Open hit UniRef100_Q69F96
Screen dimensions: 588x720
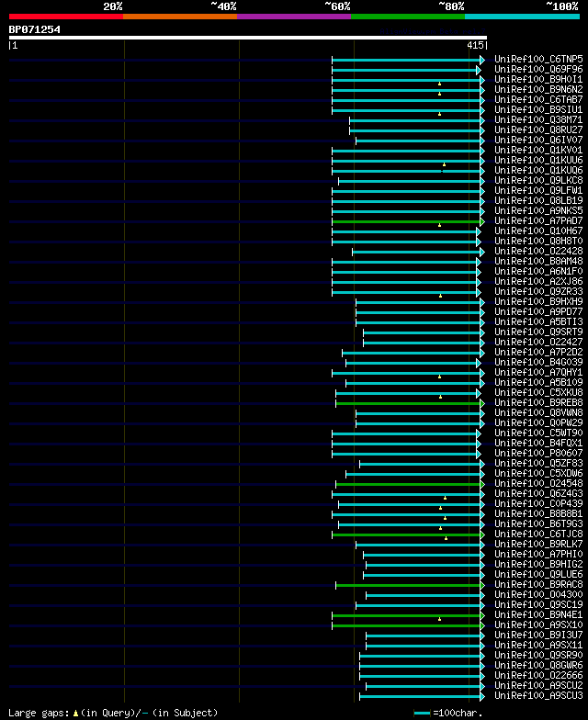tap(538, 70)
